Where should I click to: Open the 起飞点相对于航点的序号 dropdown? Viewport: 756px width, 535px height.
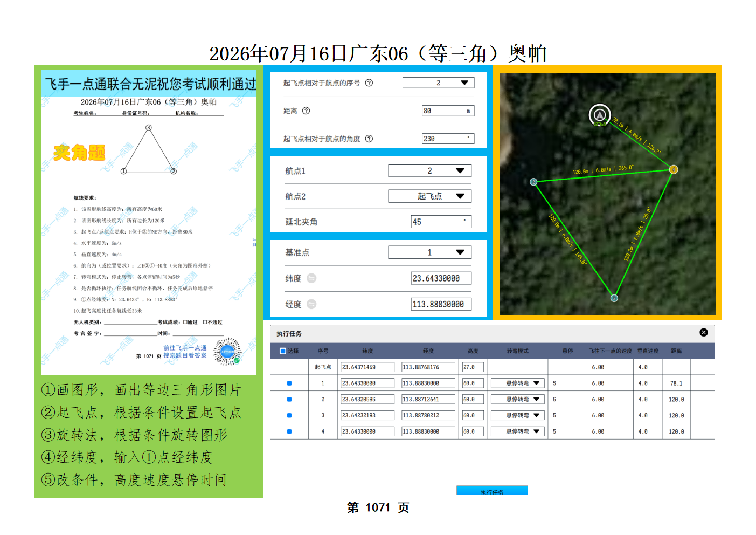coord(439,83)
